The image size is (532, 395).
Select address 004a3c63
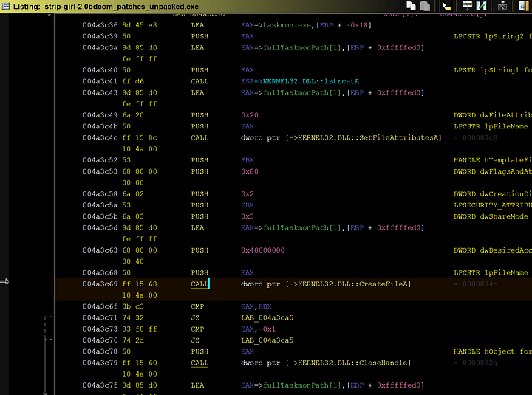coord(100,250)
